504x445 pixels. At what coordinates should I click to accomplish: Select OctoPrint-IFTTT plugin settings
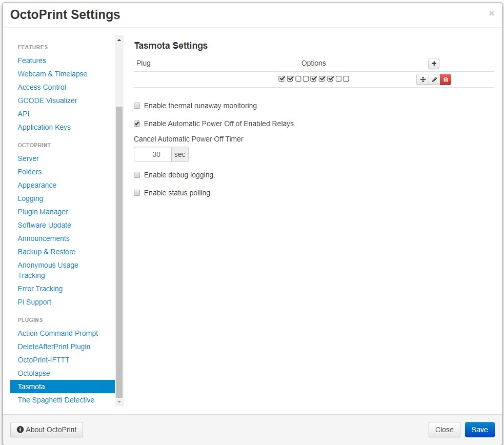pyautogui.click(x=44, y=360)
